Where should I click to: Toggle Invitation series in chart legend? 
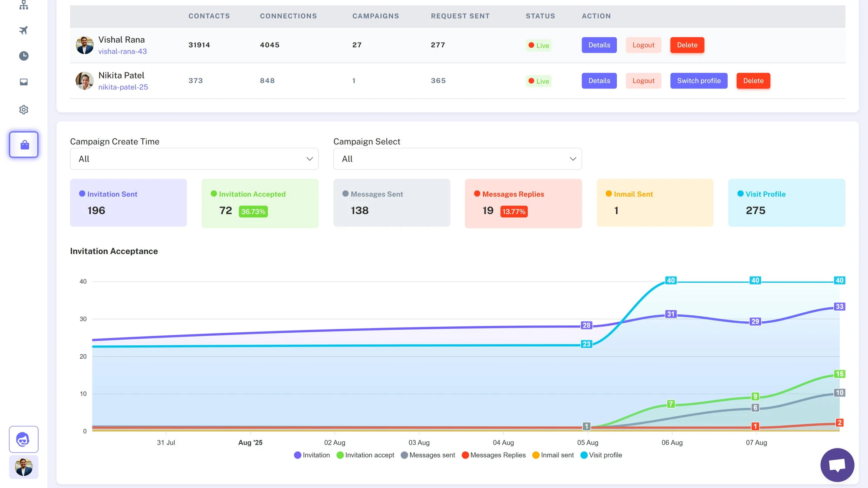tap(312, 455)
